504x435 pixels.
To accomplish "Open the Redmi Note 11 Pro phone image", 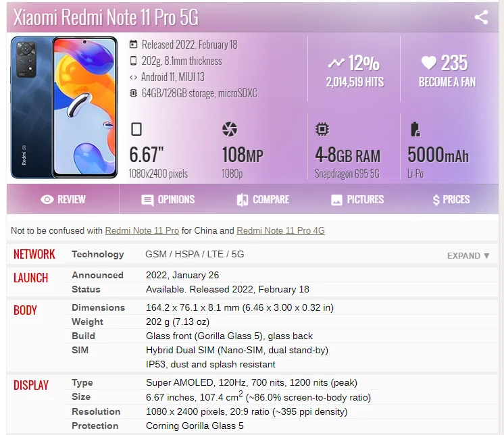I will pos(64,107).
